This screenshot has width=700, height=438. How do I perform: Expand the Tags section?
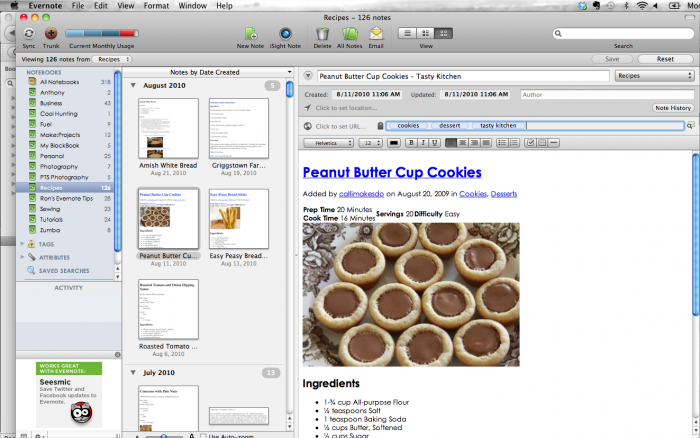point(22,244)
